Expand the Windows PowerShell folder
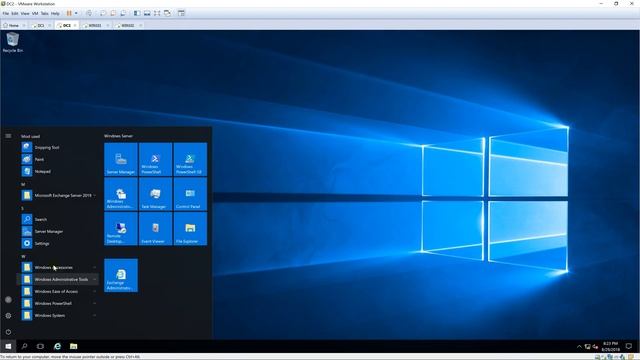Viewport: 640px width, 360px height. pyautogui.click(x=57, y=303)
